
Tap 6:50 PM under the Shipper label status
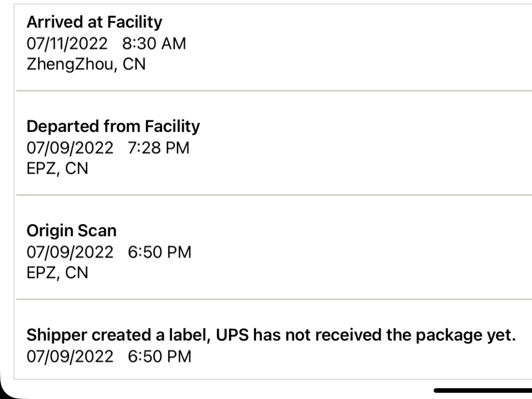pos(159,357)
